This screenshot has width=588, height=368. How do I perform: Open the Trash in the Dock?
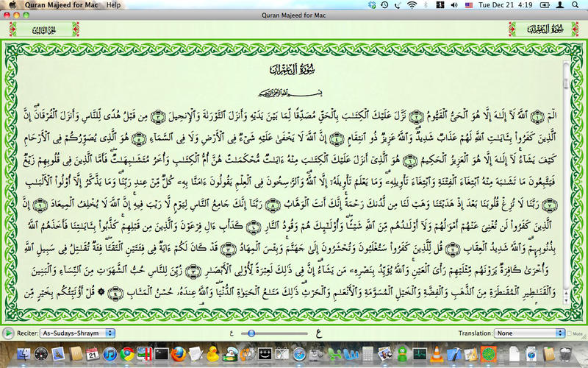point(564,354)
